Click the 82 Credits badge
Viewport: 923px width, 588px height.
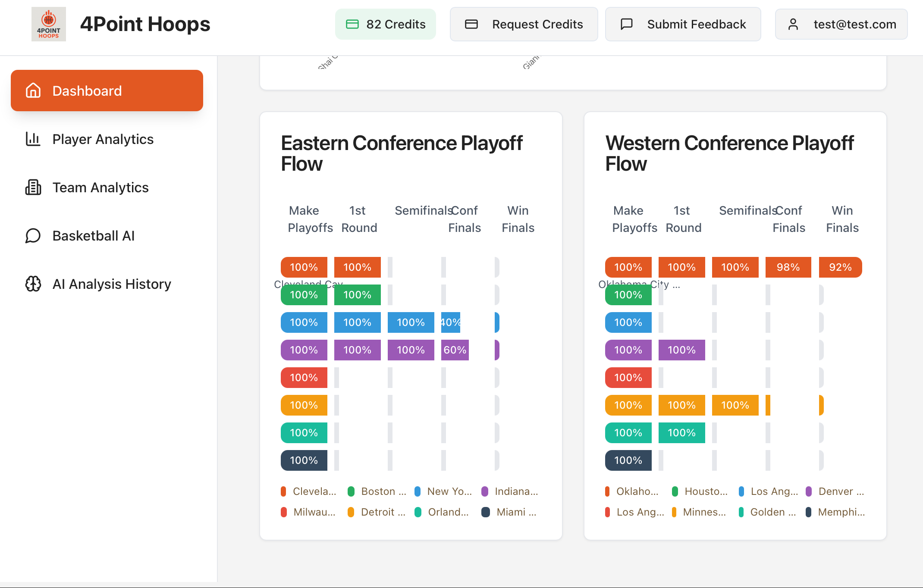[x=385, y=24]
